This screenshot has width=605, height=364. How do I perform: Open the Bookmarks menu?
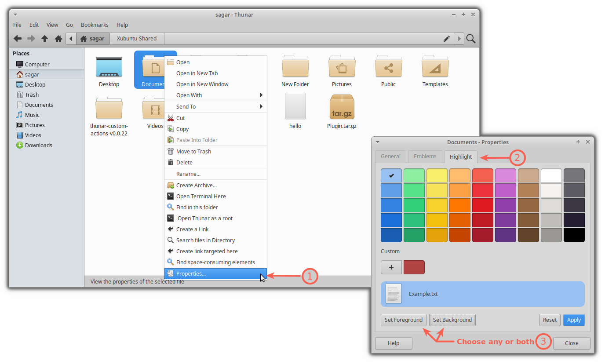coord(95,25)
